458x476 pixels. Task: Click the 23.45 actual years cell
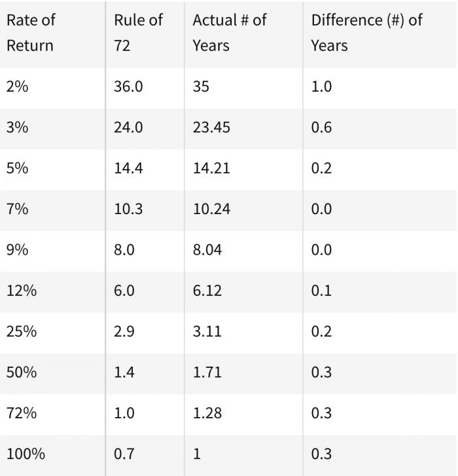coord(211,127)
